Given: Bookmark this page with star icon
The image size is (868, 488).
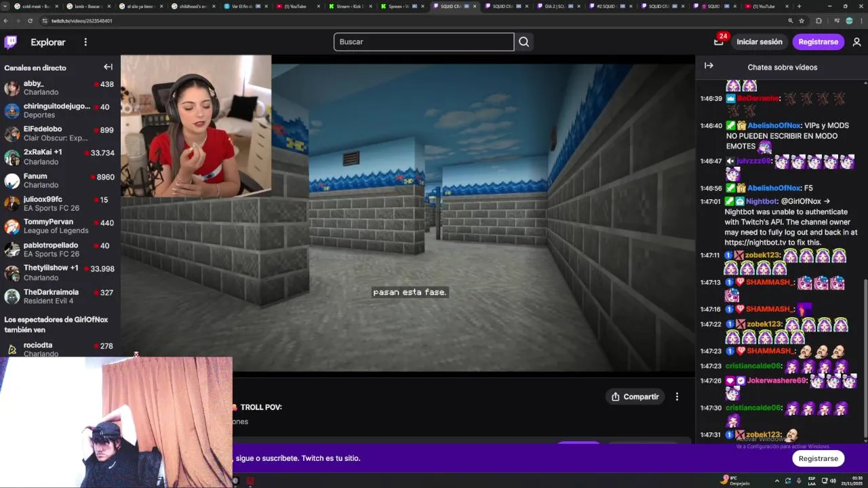Looking at the screenshot, I should [x=802, y=21].
